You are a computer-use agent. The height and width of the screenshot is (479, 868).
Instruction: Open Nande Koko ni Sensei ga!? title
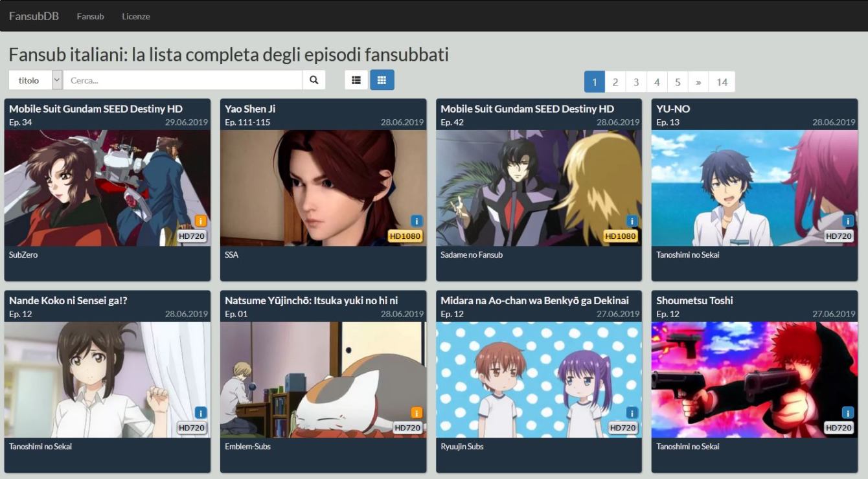click(68, 300)
